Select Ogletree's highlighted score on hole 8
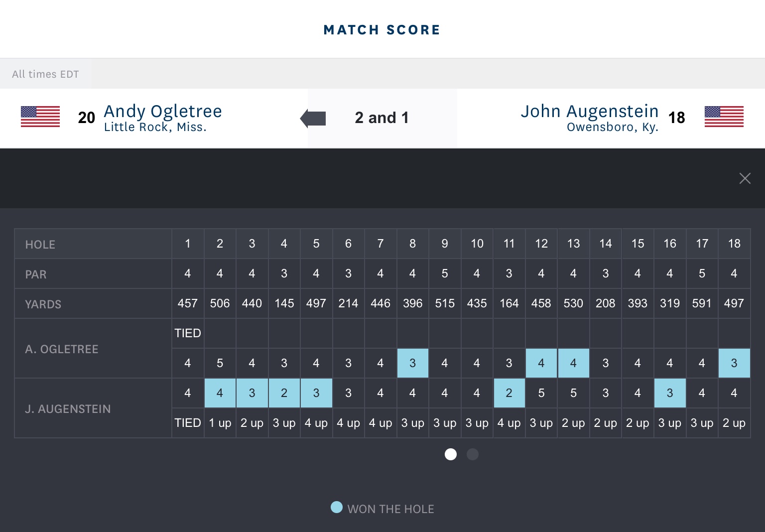This screenshot has height=532, width=765. pyautogui.click(x=412, y=363)
